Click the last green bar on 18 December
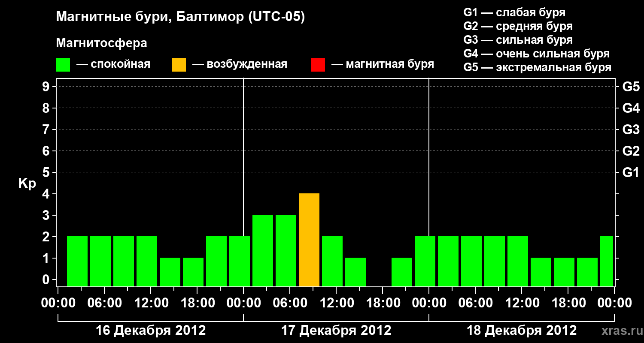Screen dimensions: 644x343 point(607,262)
